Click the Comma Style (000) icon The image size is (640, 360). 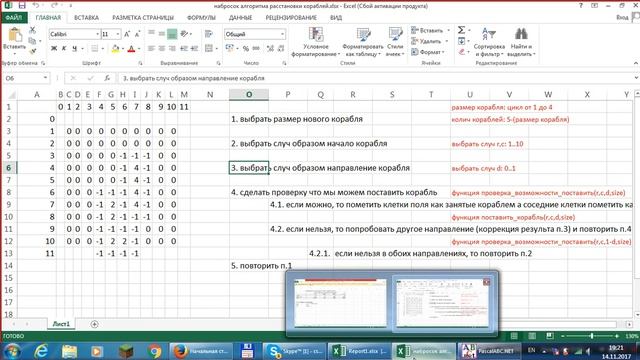256,49
